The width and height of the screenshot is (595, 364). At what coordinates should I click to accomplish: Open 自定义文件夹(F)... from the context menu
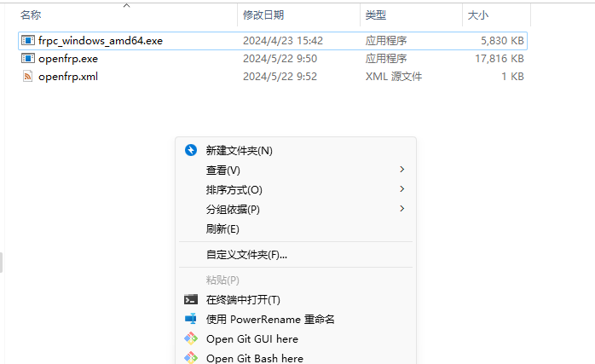tap(246, 254)
